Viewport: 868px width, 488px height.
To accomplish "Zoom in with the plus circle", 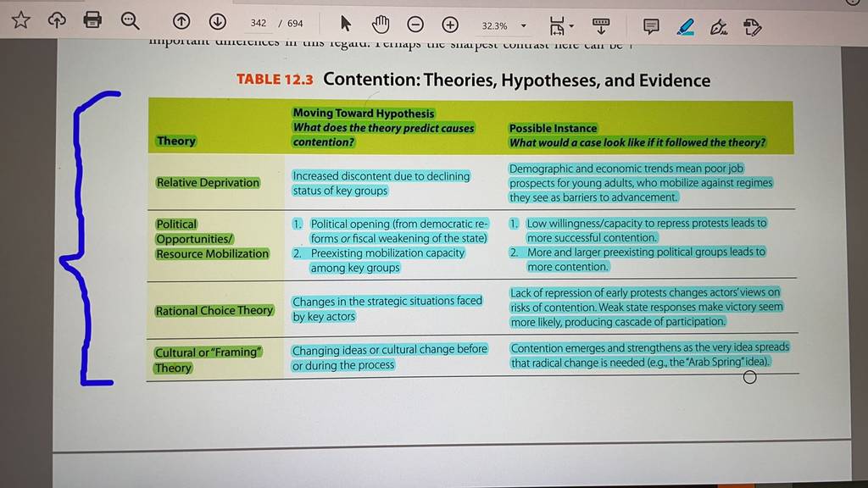I will click(450, 25).
